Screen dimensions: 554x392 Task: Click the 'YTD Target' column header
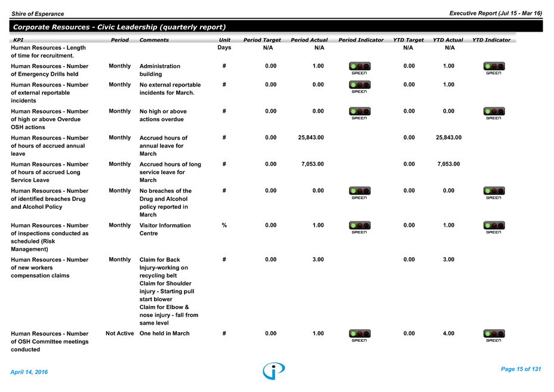click(x=408, y=40)
